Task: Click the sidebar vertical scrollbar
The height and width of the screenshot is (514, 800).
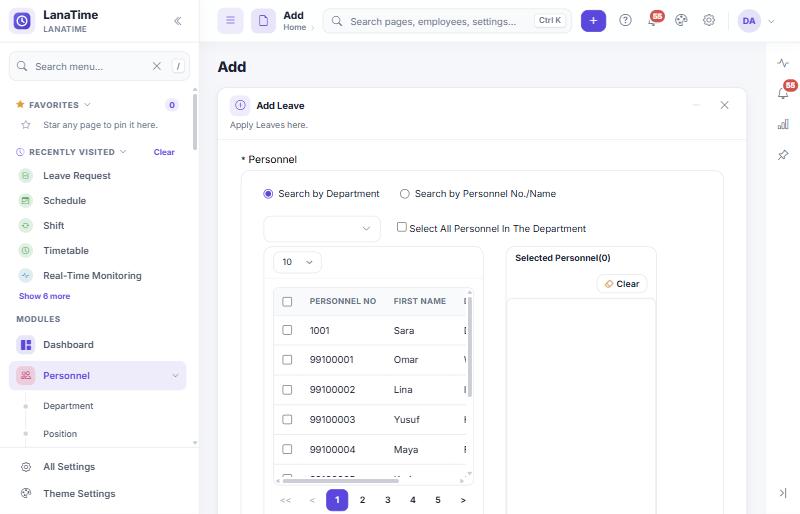Action: [x=195, y=121]
